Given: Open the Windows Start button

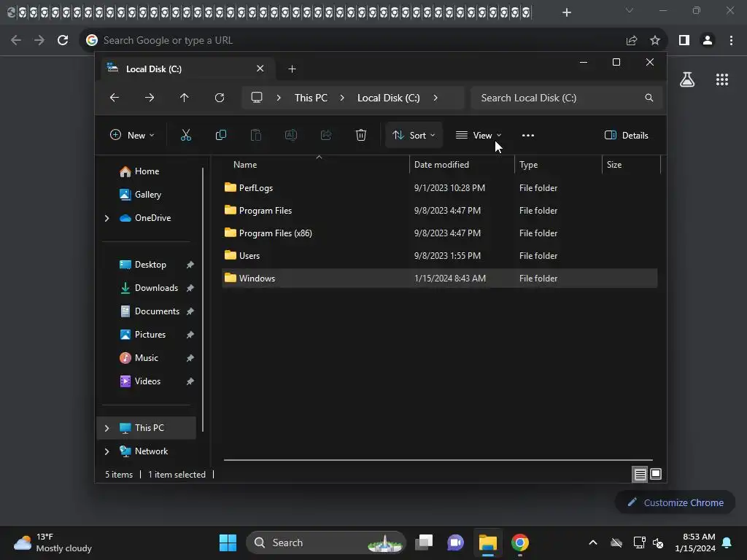Looking at the screenshot, I should pos(228,542).
